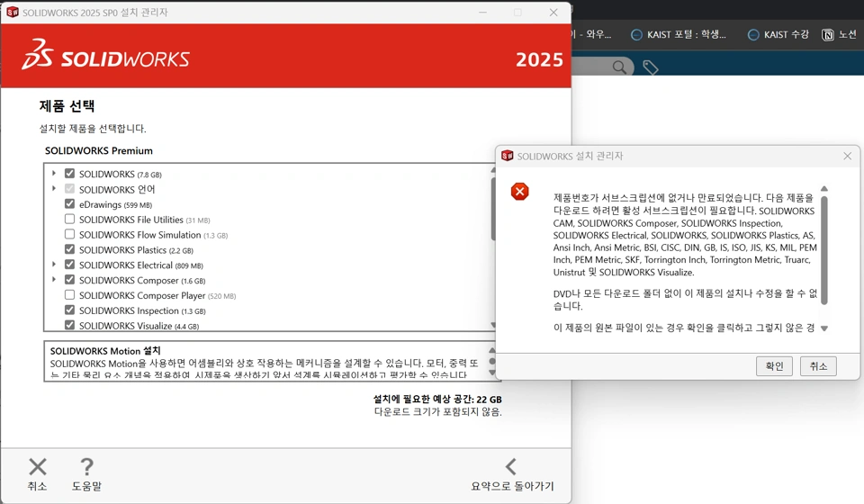
Task: Click the search magnifier icon in browser
Action: pos(619,67)
